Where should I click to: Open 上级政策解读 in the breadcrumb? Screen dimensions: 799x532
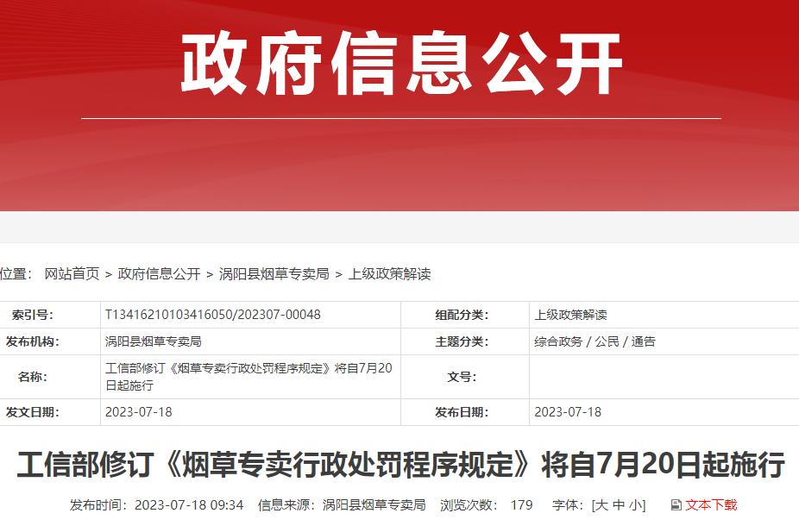click(389, 274)
